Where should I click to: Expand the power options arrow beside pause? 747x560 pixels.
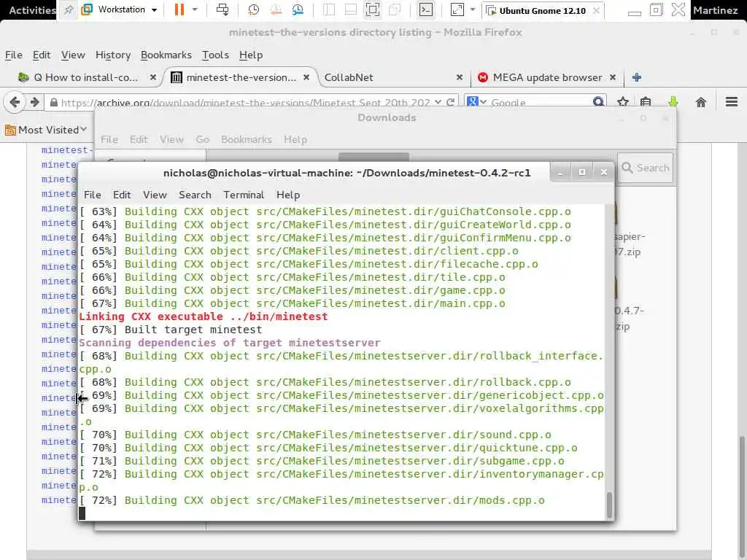tap(195, 9)
